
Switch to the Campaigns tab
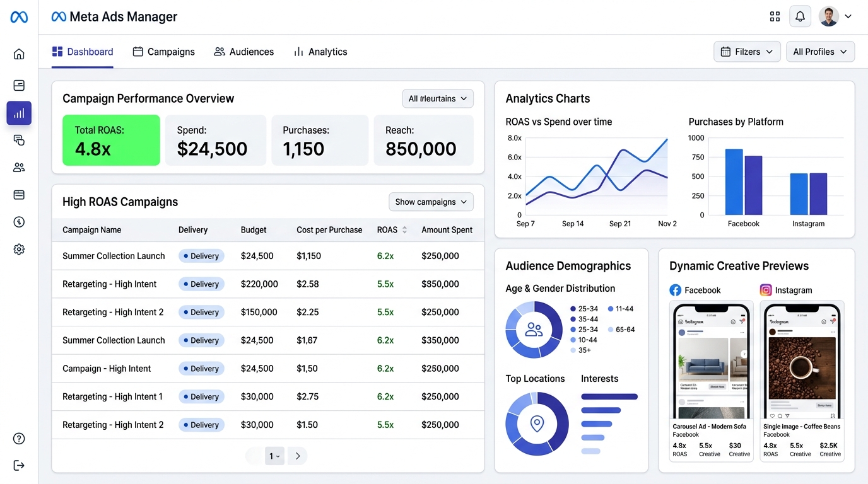[163, 52]
